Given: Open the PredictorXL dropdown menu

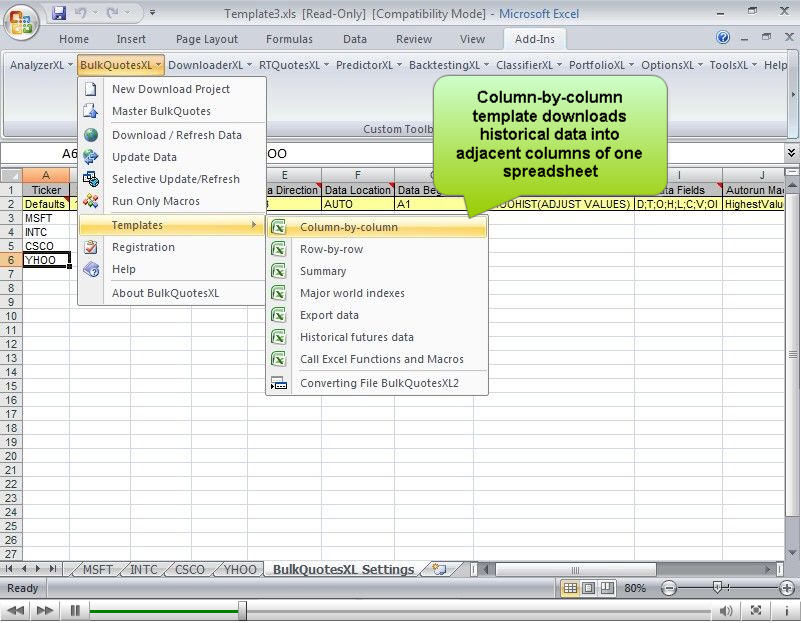Looking at the screenshot, I should (x=369, y=65).
